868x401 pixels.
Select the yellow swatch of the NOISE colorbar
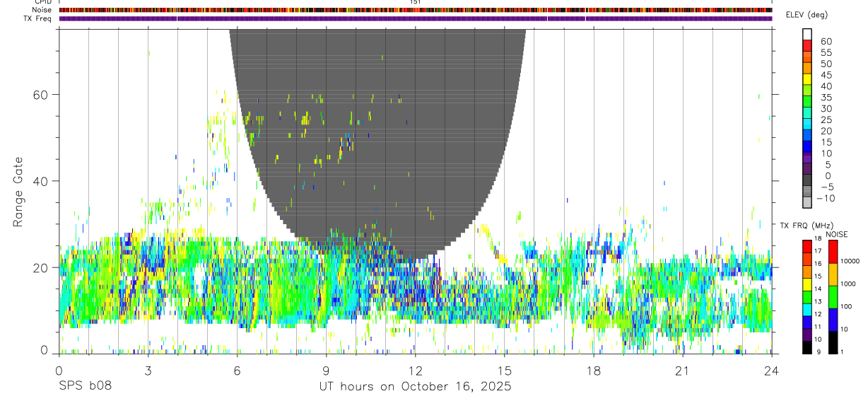(x=832, y=274)
